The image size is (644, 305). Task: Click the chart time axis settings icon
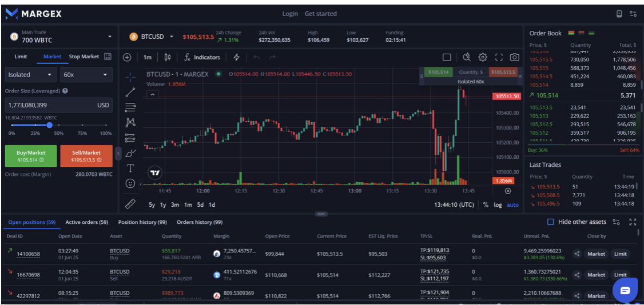(x=508, y=191)
